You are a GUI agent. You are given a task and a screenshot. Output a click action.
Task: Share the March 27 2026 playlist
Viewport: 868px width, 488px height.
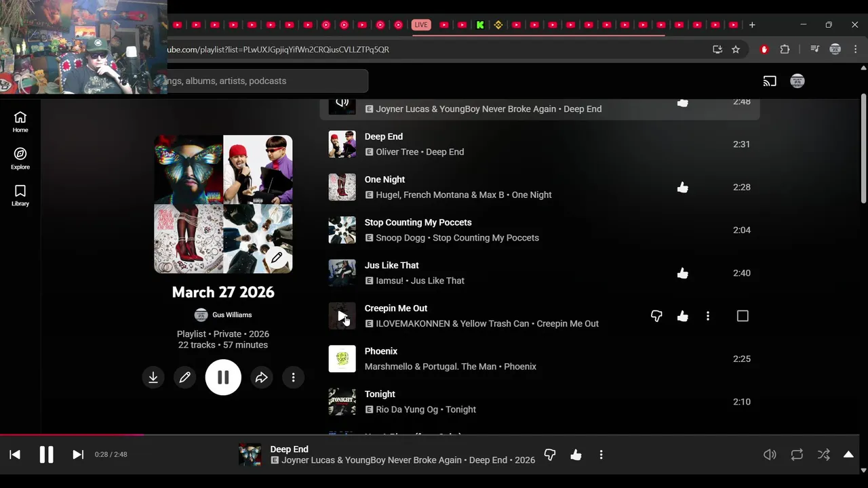pyautogui.click(x=262, y=378)
